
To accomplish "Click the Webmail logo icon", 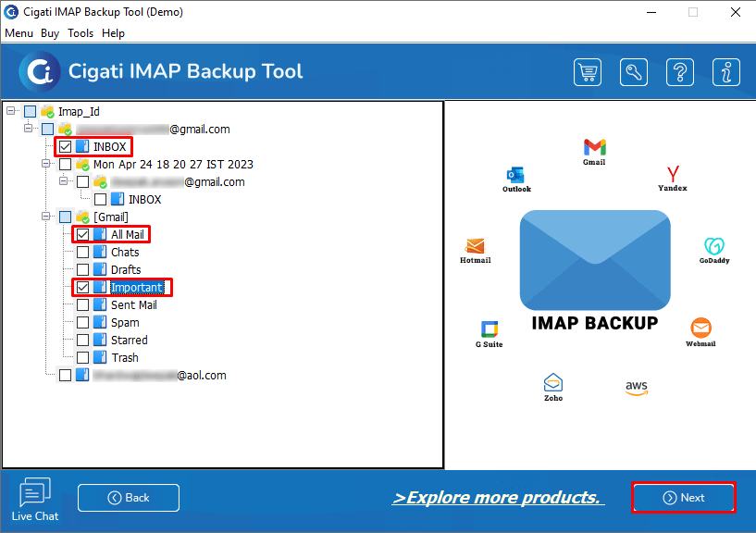I will point(700,328).
